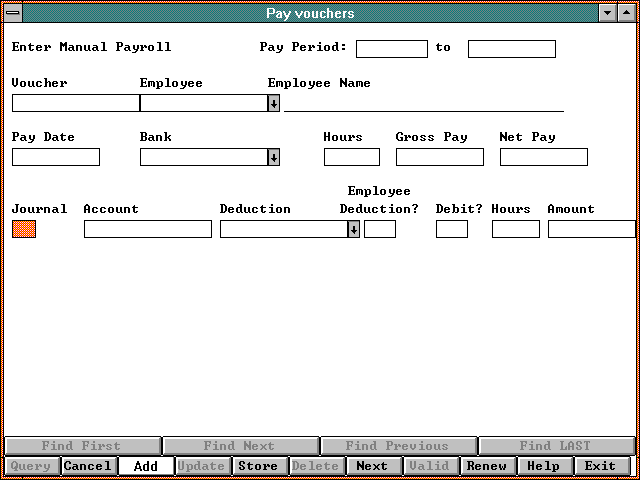This screenshot has height=480, width=640.
Task: Click the Pay Period end field
Action: (512, 49)
